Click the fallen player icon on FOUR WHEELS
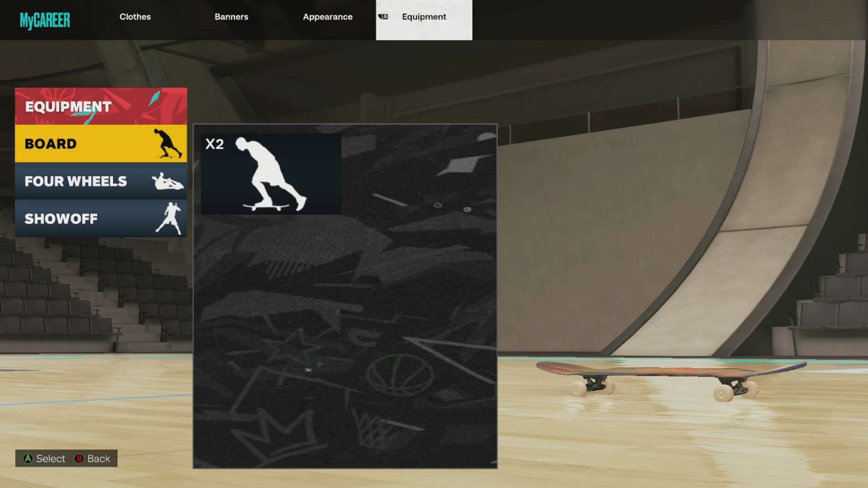 click(168, 181)
